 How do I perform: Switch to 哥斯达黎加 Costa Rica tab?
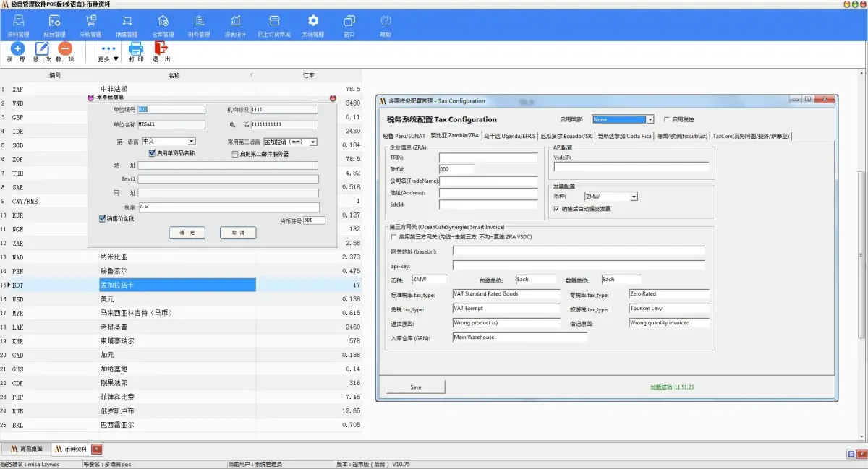[624, 136]
